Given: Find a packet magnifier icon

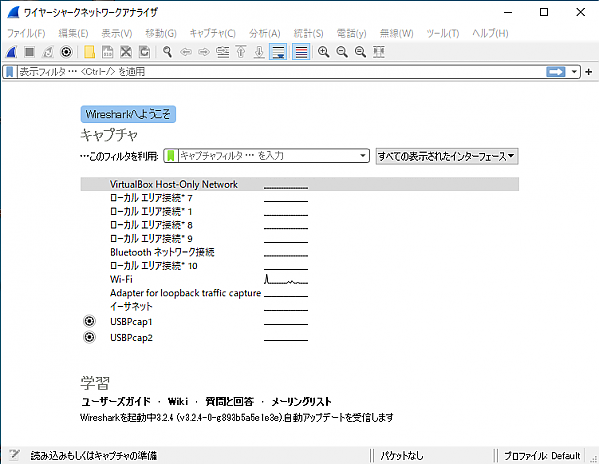Looking at the screenshot, I should pos(167,52).
